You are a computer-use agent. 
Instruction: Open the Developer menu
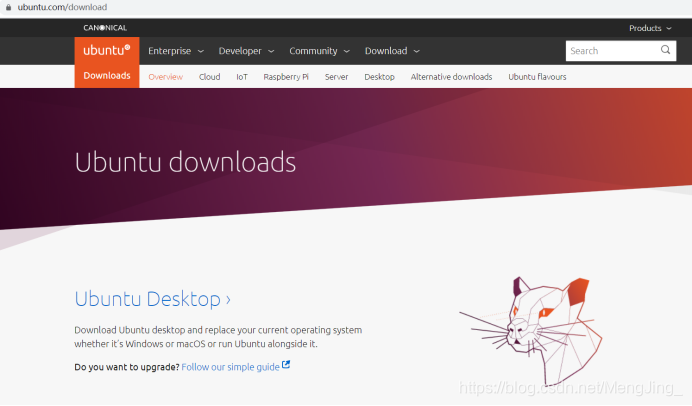(246, 51)
